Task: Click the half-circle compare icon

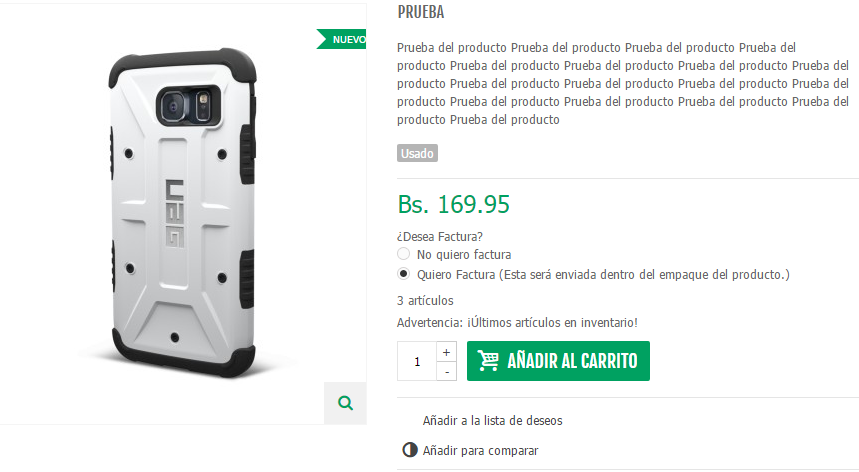Action: (x=409, y=450)
